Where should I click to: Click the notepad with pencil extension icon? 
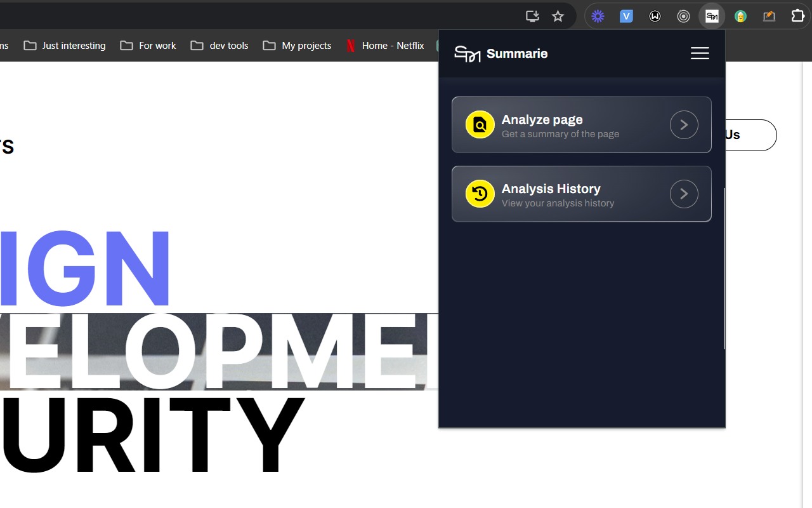[769, 17]
